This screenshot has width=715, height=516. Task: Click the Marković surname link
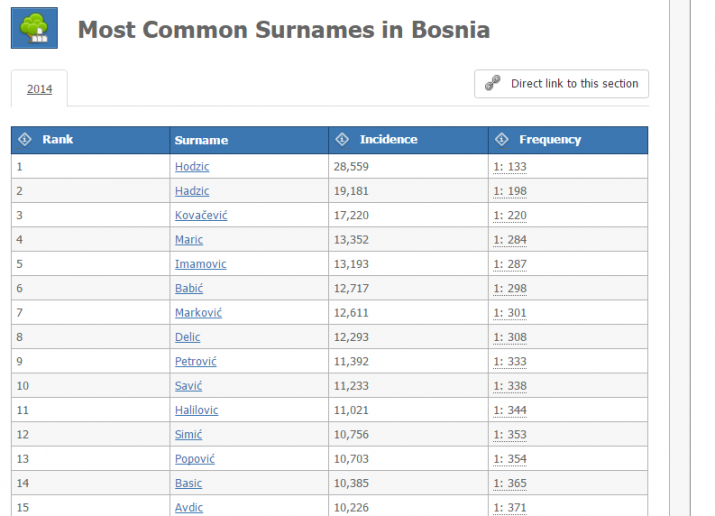[x=198, y=313]
